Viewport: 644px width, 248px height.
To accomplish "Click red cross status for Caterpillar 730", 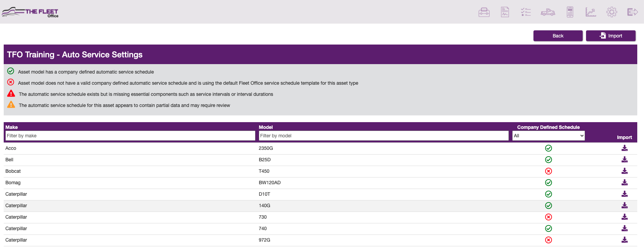I will point(548,217).
